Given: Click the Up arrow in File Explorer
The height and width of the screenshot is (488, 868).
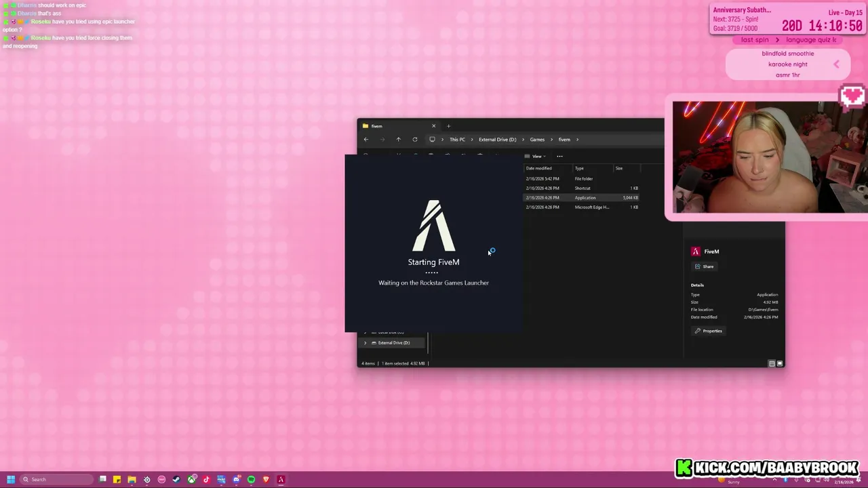Looking at the screenshot, I should pyautogui.click(x=399, y=140).
